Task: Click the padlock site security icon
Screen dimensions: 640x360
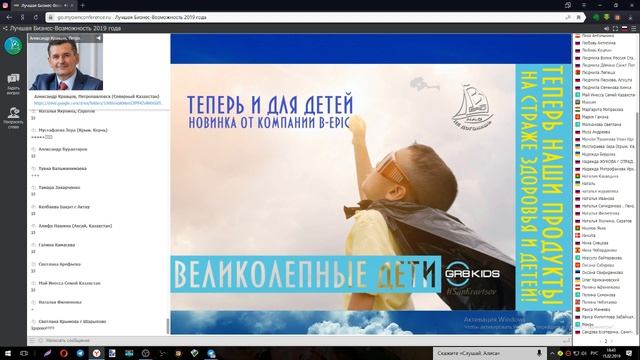Action: (x=51, y=18)
